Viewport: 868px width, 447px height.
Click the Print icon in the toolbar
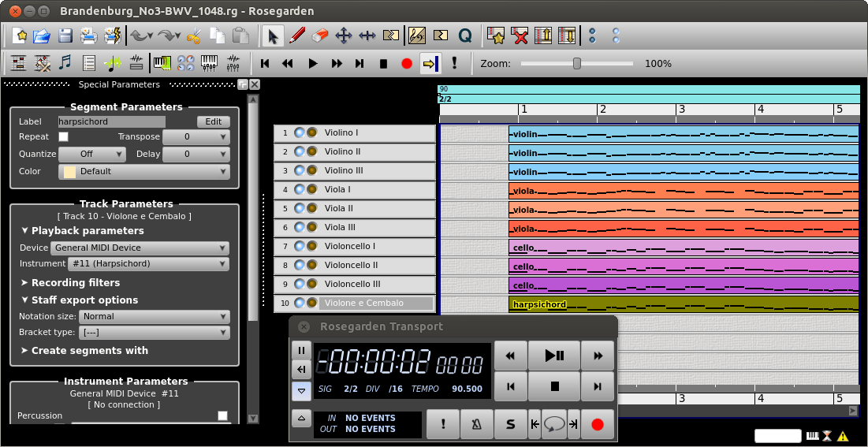click(x=89, y=36)
